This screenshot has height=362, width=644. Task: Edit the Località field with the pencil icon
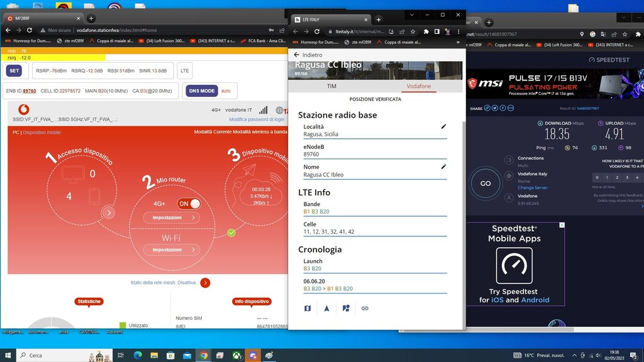tap(443, 126)
